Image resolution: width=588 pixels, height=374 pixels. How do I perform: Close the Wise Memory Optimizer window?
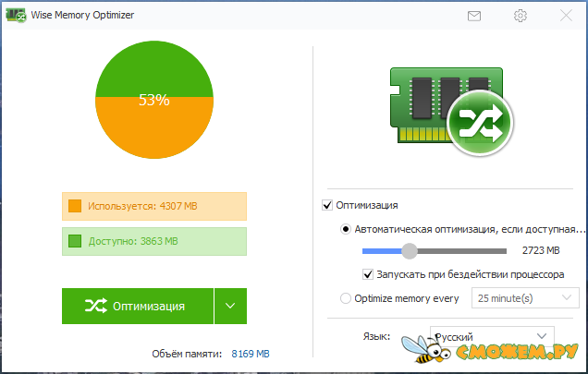tap(566, 16)
